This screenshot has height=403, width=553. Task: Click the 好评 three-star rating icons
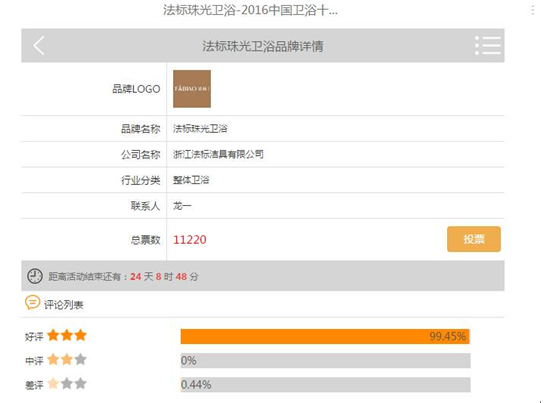(x=67, y=335)
